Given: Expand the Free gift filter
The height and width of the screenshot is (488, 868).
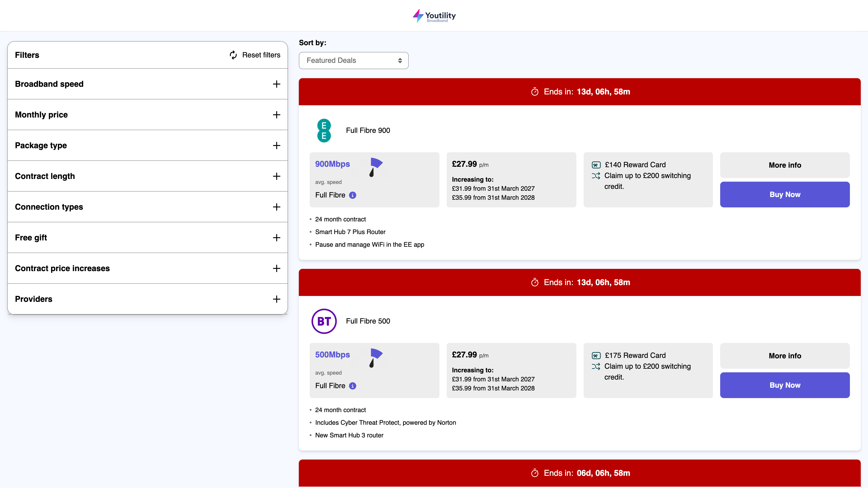Looking at the screenshot, I should click(x=148, y=237).
